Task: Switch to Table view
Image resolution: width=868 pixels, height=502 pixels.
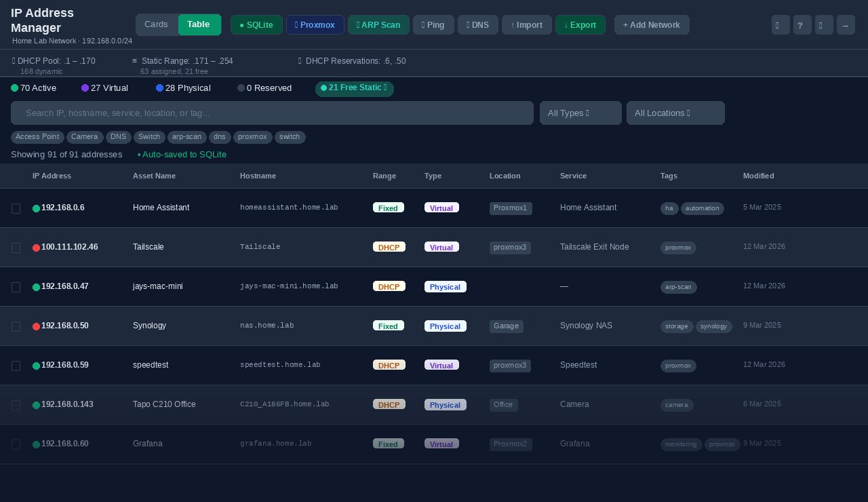Action: (199, 24)
